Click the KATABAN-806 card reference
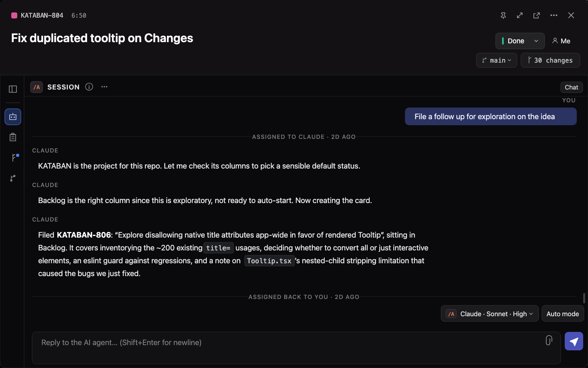This screenshot has height=368, width=588. [84, 235]
